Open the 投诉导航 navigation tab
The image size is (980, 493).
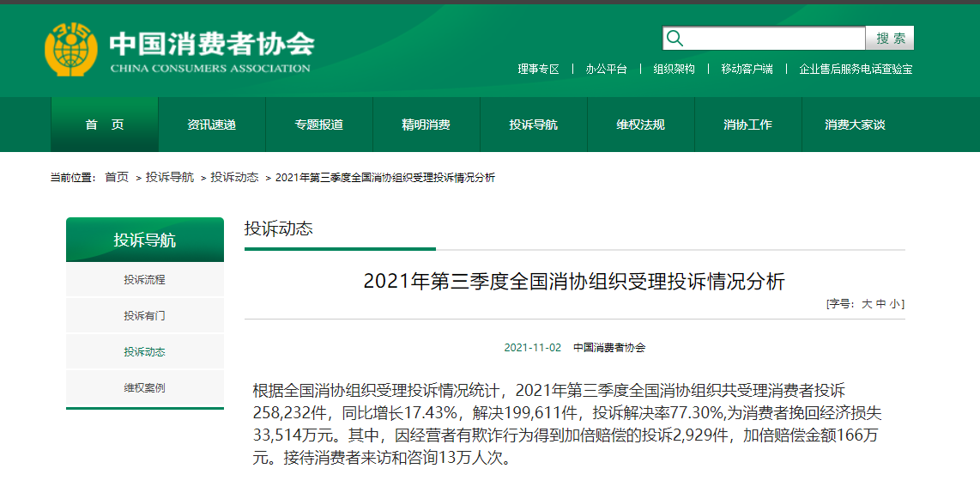(x=533, y=125)
